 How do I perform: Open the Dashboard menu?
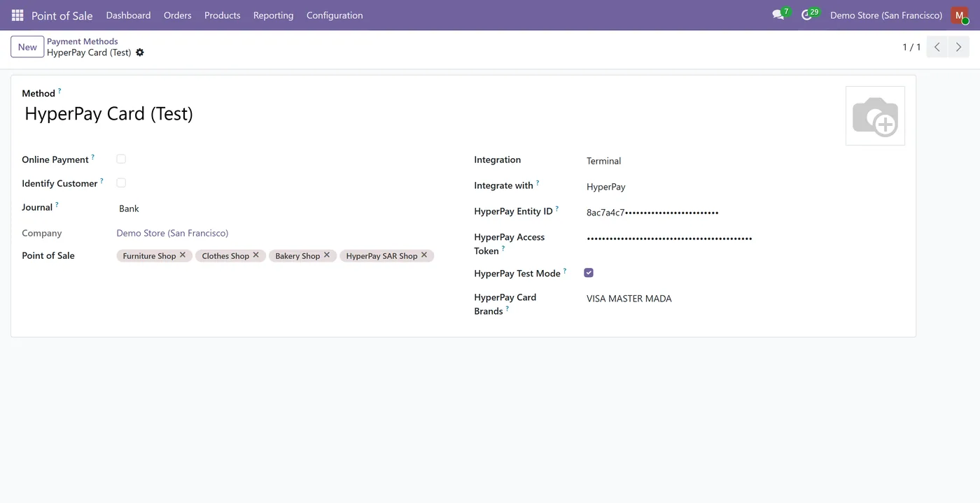(128, 15)
